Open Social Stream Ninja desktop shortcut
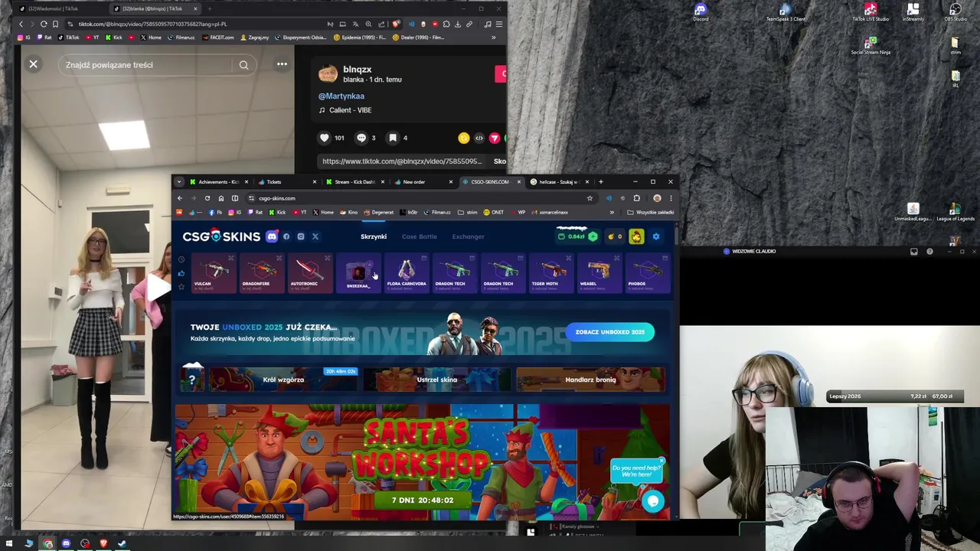 [x=871, y=45]
